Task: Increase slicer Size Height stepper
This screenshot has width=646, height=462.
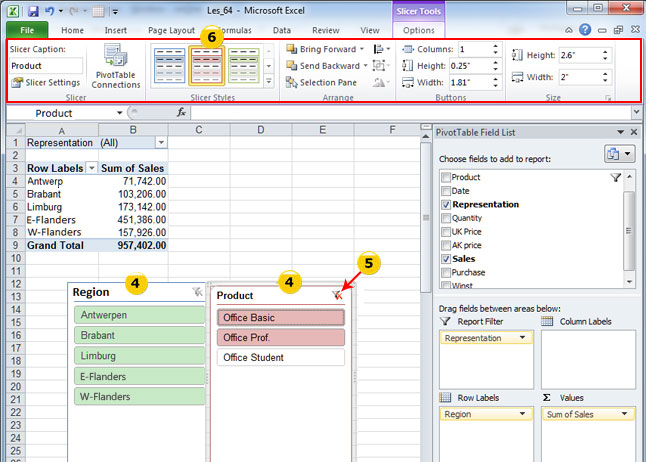Action: 605,52
